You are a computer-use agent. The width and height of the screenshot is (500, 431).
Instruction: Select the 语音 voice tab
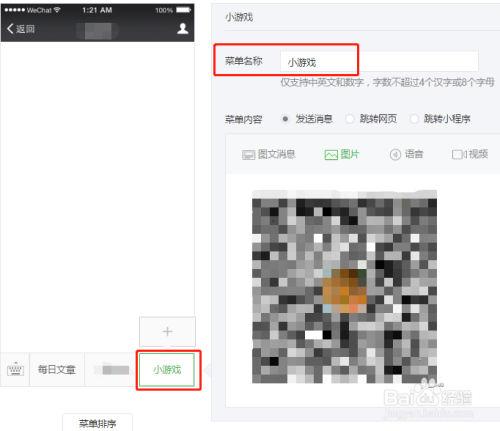pyautogui.click(x=406, y=154)
